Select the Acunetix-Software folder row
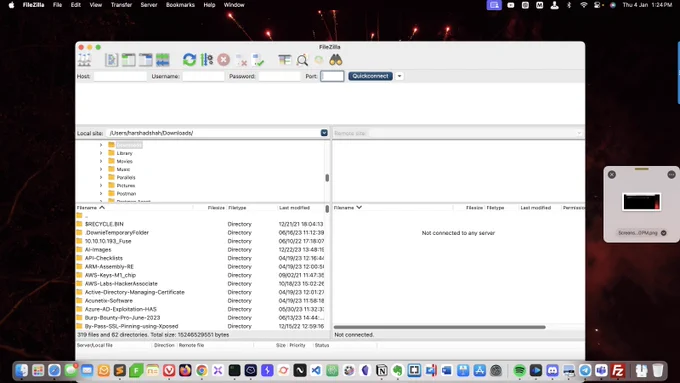The height and width of the screenshot is (383, 680). (200, 301)
